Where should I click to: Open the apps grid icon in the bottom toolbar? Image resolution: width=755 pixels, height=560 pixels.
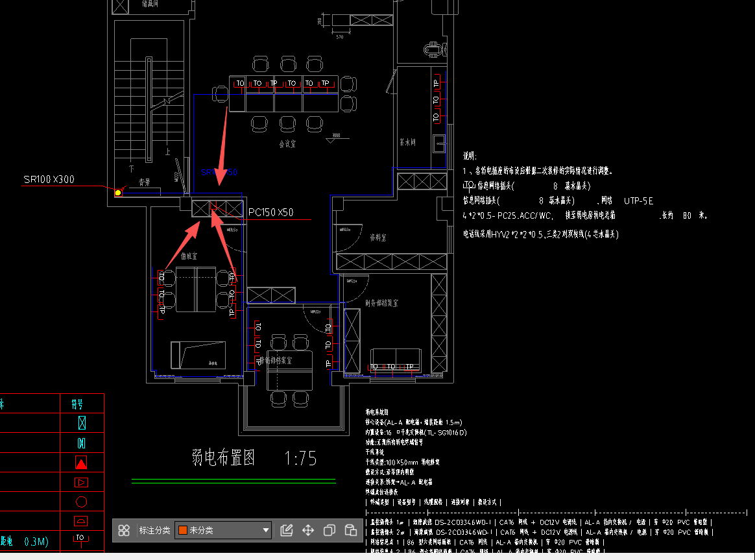[124, 530]
